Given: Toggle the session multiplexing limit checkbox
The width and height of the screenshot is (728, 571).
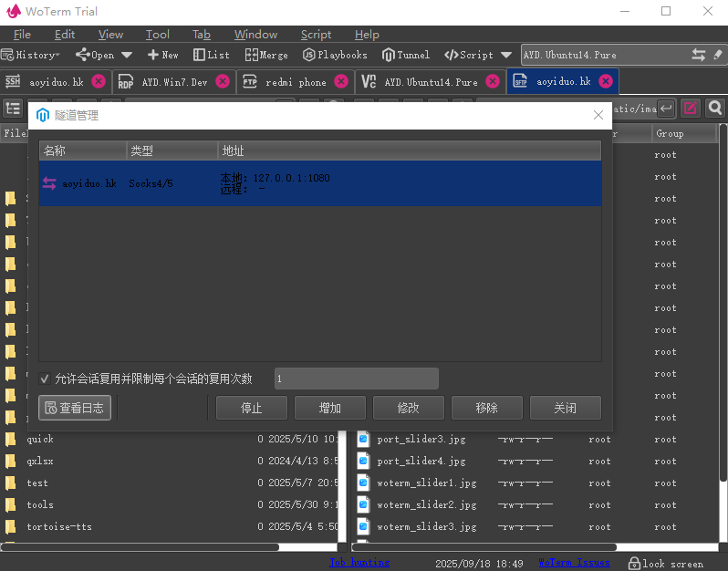Looking at the screenshot, I should [45, 379].
